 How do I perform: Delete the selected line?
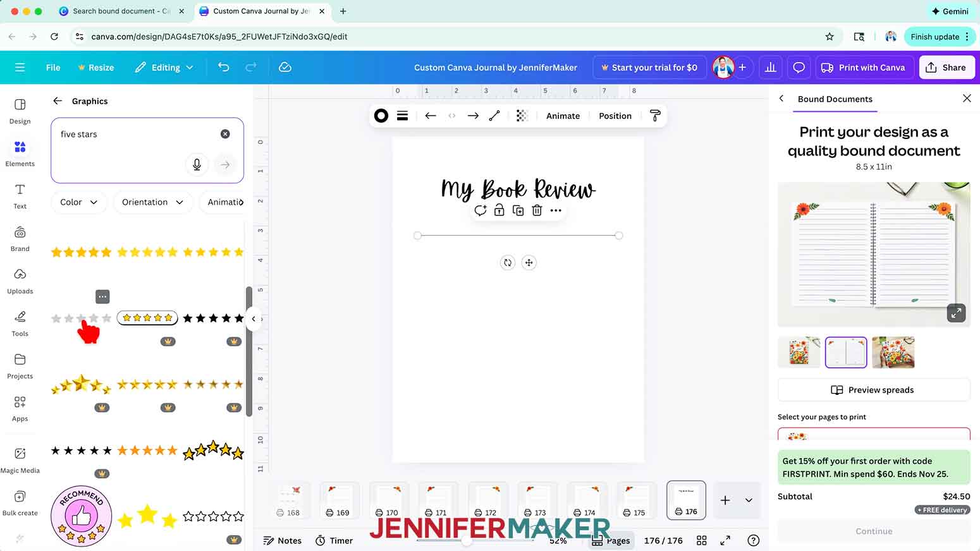(537, 210)
